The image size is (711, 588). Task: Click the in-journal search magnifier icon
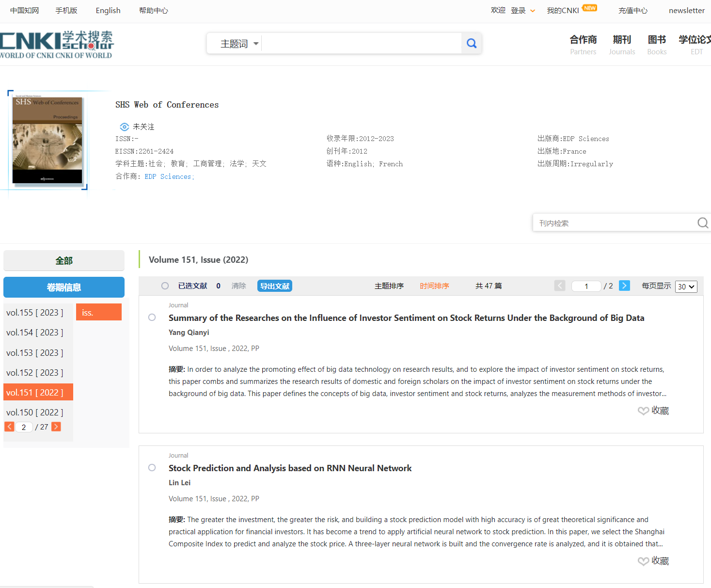pos(702,223)
